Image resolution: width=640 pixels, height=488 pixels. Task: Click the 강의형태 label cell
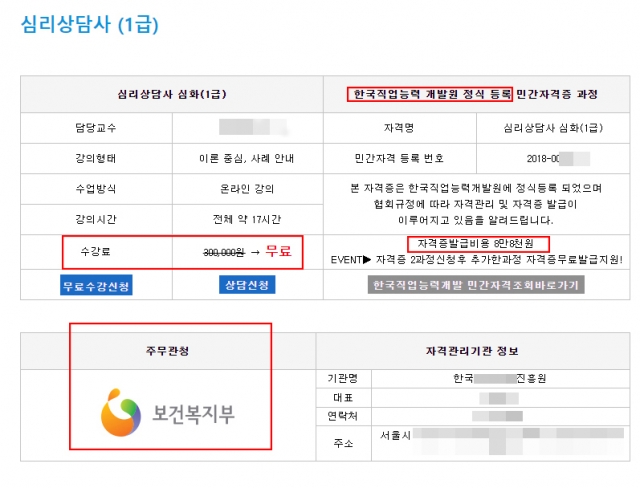(x=96, y=158)
